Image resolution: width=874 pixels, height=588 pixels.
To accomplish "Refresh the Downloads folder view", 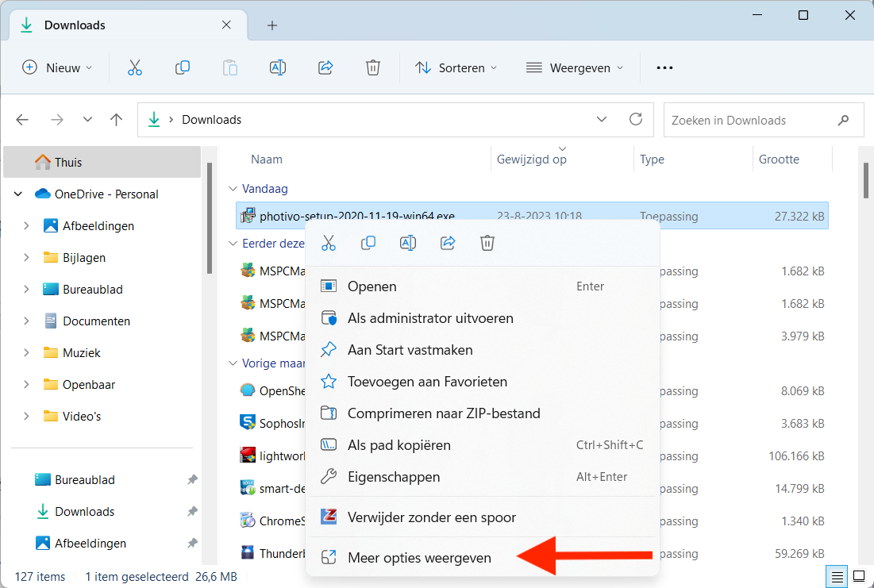I will point(635,120).
